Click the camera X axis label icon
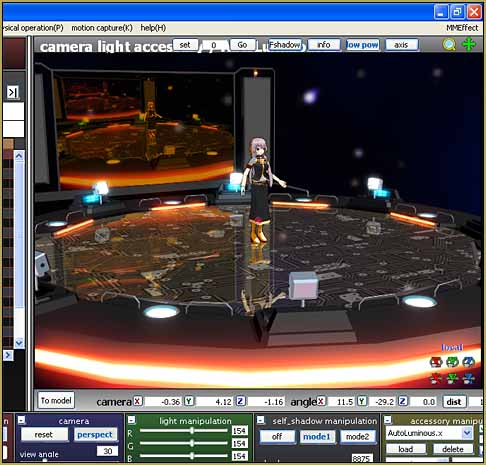The width and height of the screenshot is (486, 465). (x=138, y=401)
